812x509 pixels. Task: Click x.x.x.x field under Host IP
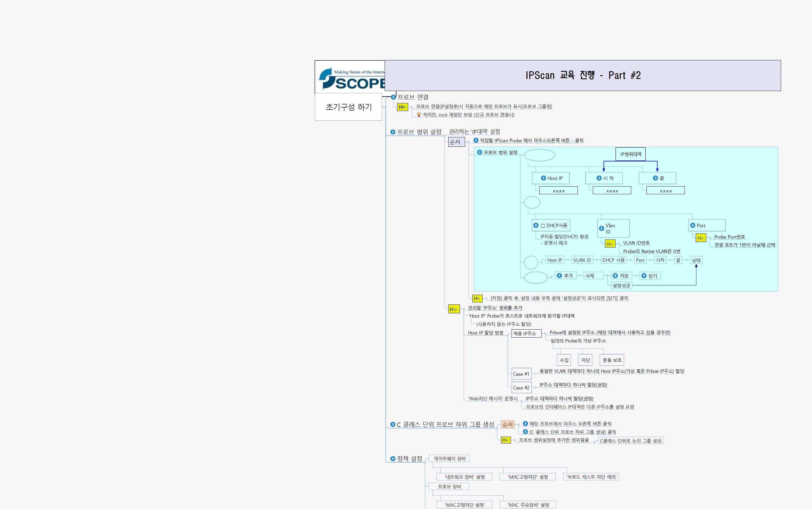coord(558,191)
